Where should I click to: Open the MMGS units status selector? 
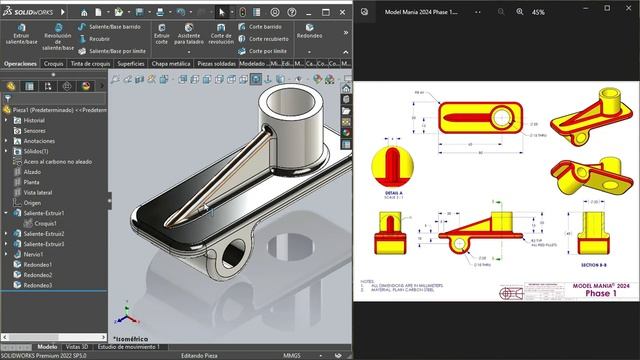pyautogui.click(x=292, y=356)
